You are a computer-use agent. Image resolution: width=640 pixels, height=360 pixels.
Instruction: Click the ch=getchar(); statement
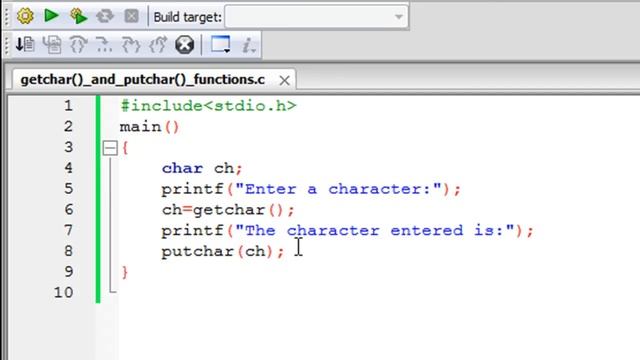(x=228, y=210)
